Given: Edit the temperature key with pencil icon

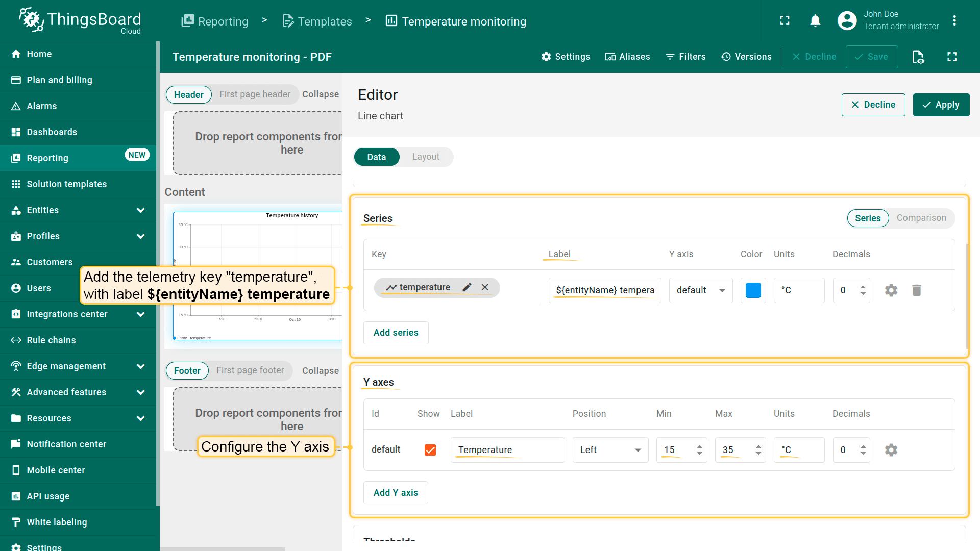Looking at the screenshot, I should (467, 287).
